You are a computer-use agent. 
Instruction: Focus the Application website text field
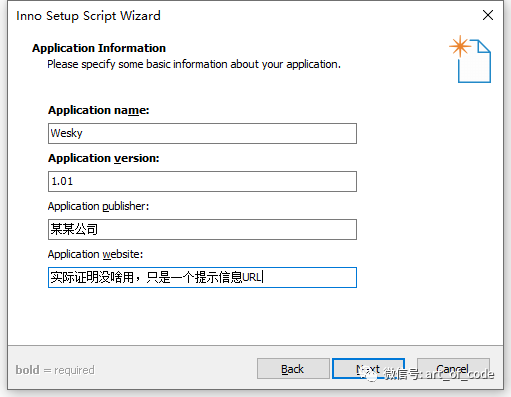tap(202, 277)
